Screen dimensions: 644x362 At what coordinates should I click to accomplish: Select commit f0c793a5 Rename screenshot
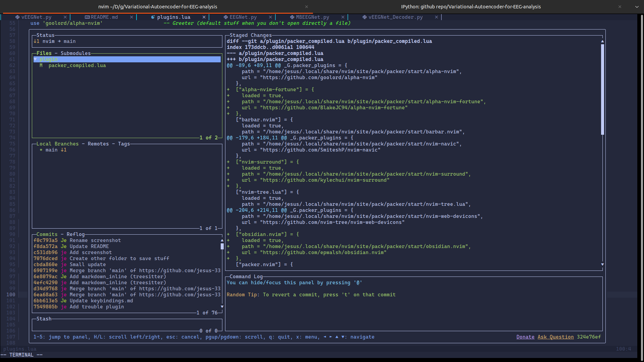127,240
